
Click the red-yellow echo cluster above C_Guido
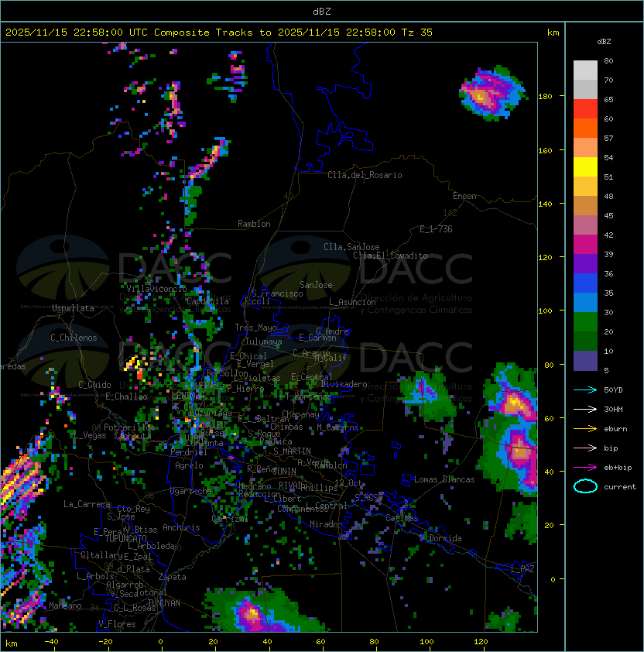point(136,367)
